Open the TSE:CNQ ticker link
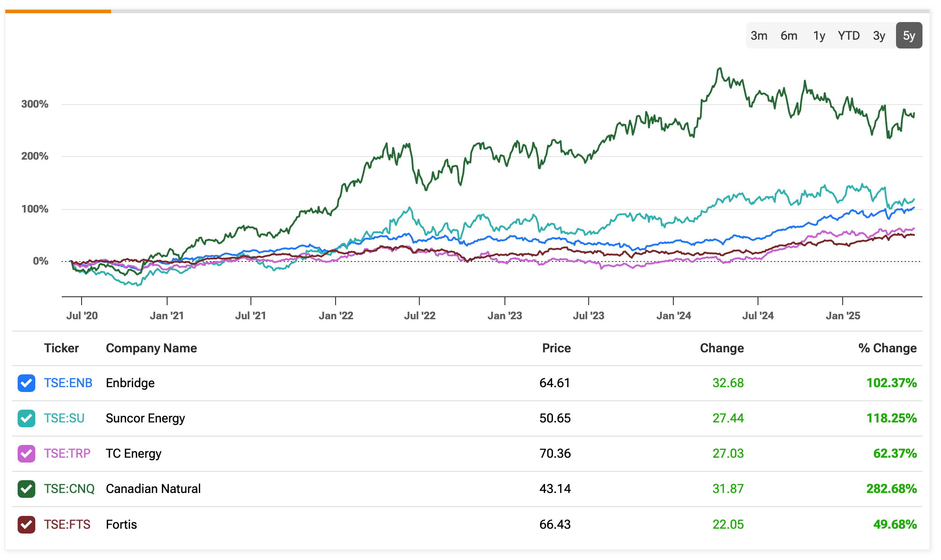The width and height of the screenshot is (941, 560). tap(69, 489)
